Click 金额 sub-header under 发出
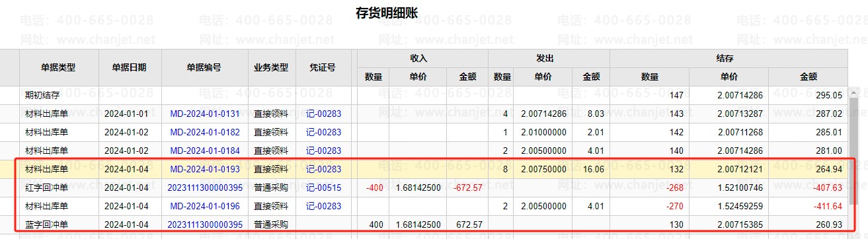 pyautogui.click(x=591, y=77)
